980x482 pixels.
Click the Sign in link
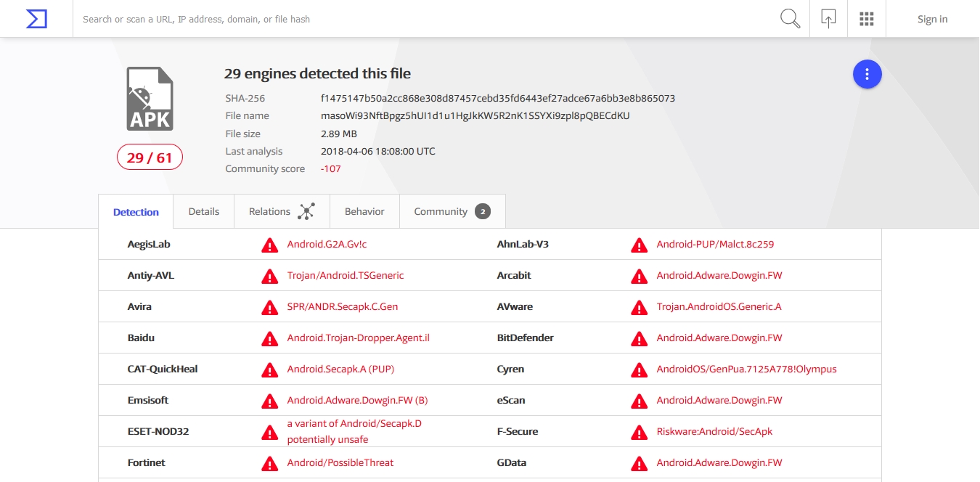click(x=932, y=19)
